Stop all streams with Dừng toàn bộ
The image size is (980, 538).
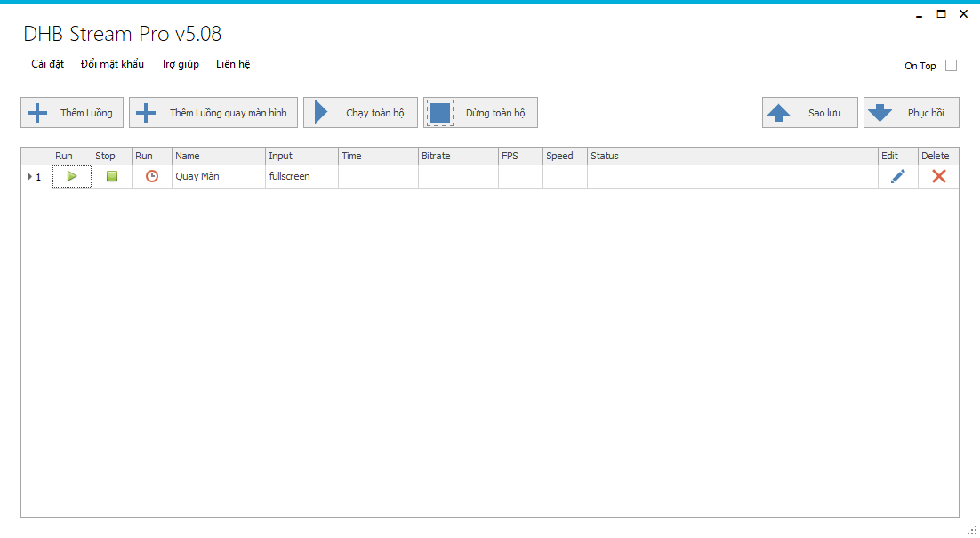click(480, 112)
